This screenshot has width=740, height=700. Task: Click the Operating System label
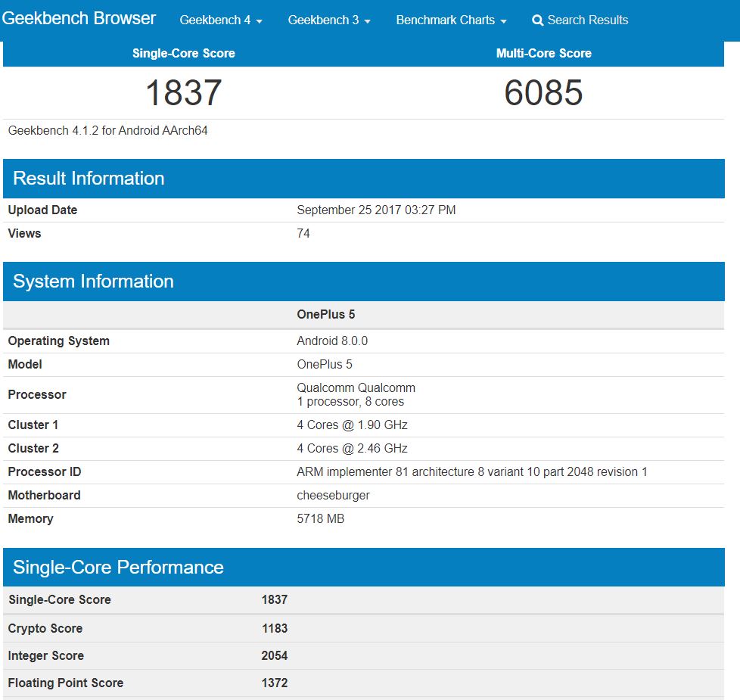point(58,341)
